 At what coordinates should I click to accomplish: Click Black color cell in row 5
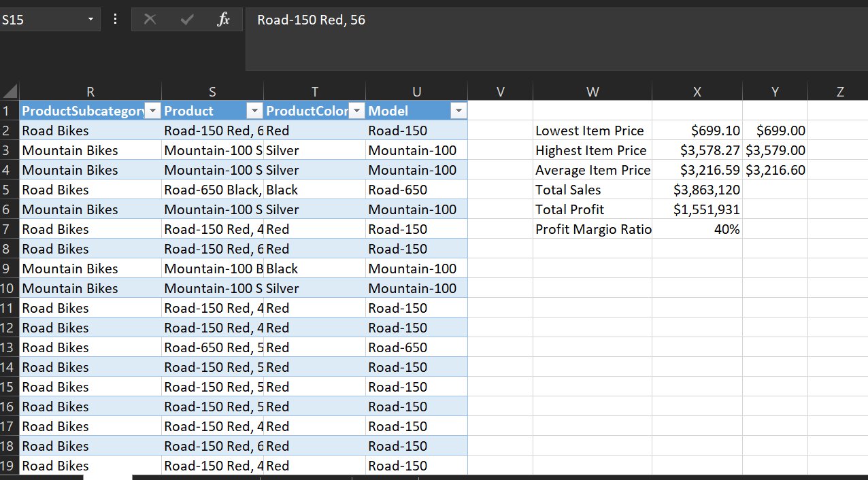314,190
